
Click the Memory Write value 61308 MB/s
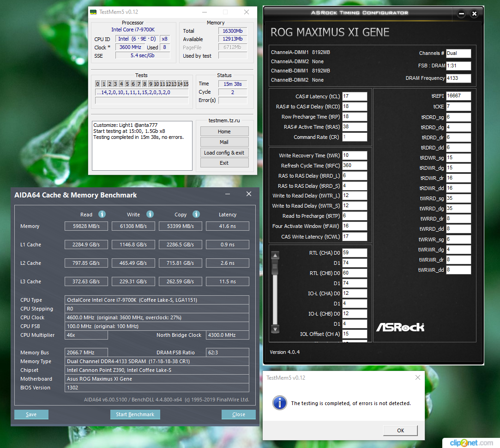(x=133, y=226)
